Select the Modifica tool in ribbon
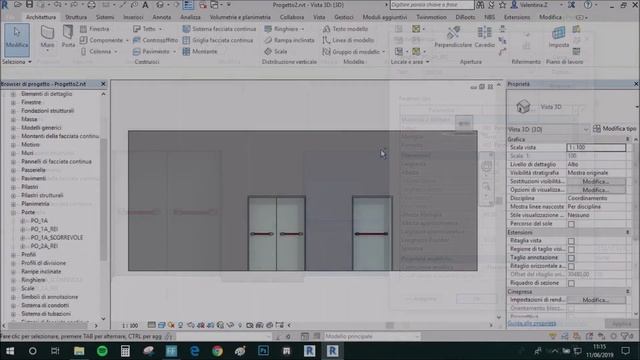This screenshot has height=360, width=640. (x=17, y=40)
